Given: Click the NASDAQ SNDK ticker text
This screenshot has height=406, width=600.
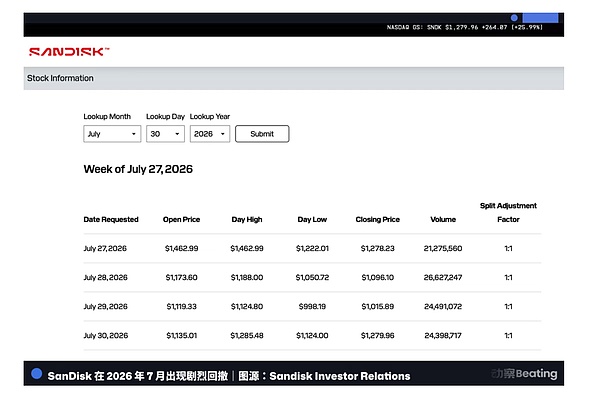Looking at the screenshot, I should 465,27.
